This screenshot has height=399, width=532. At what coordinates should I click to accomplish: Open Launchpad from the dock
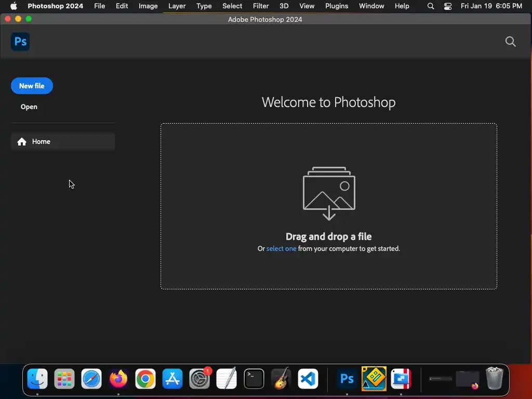[x=64, y=378]
